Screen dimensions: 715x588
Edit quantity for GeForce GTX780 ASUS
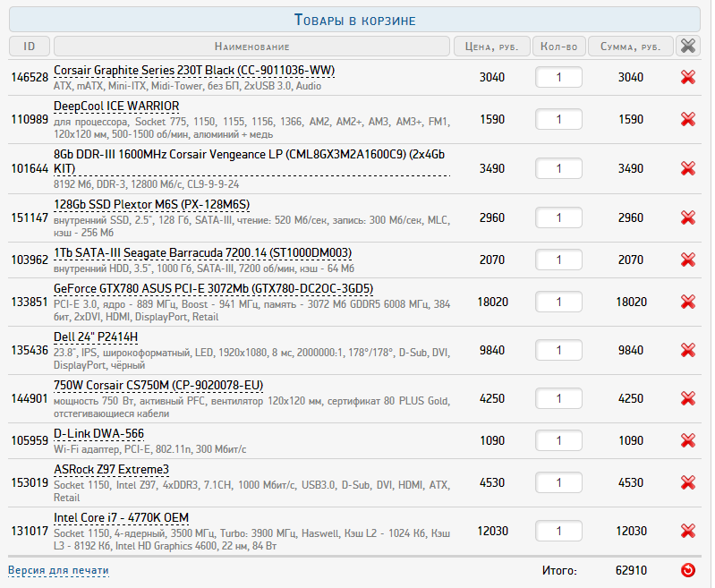click(558, 302)
